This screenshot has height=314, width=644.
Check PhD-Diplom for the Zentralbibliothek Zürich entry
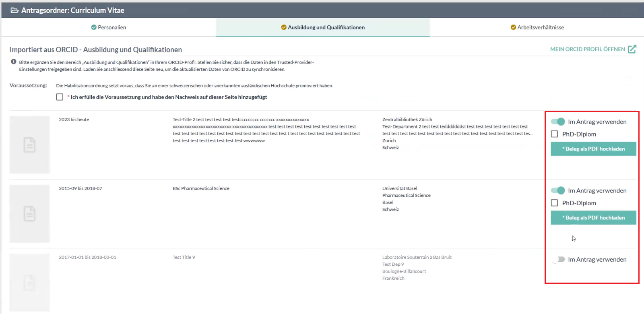[555, 134]
